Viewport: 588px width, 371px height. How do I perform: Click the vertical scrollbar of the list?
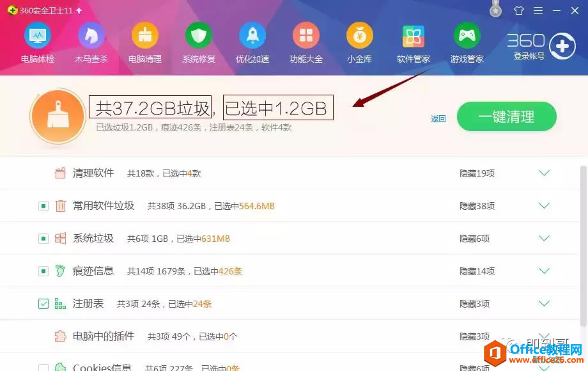[x=583, y=246]
